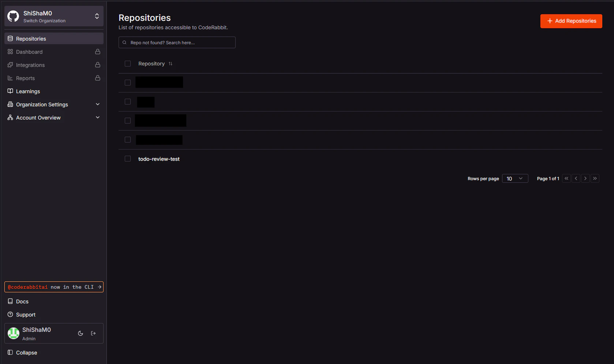Click the Repositories database icon in sidebar
This screenshot has height=364, width=614.
10,38
